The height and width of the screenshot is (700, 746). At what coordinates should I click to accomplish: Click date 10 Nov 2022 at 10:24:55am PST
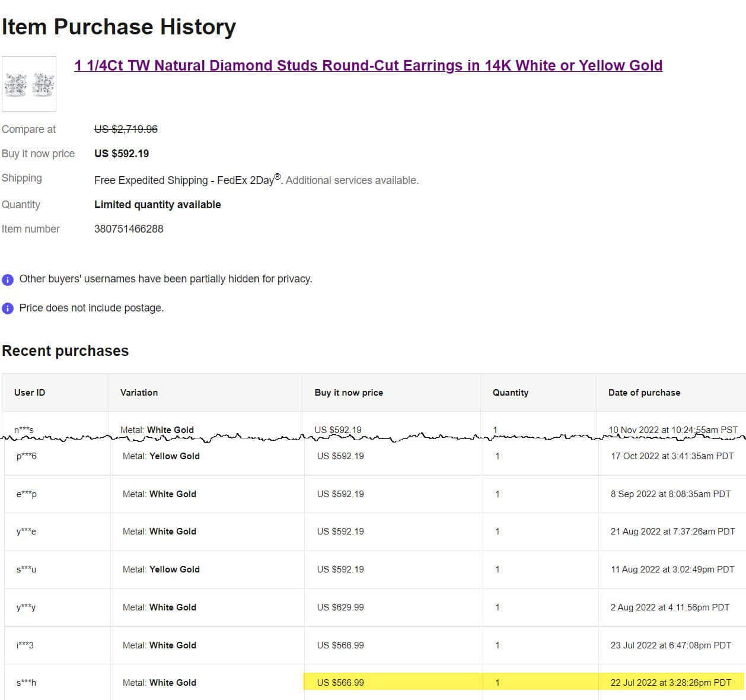click(673, 429)
